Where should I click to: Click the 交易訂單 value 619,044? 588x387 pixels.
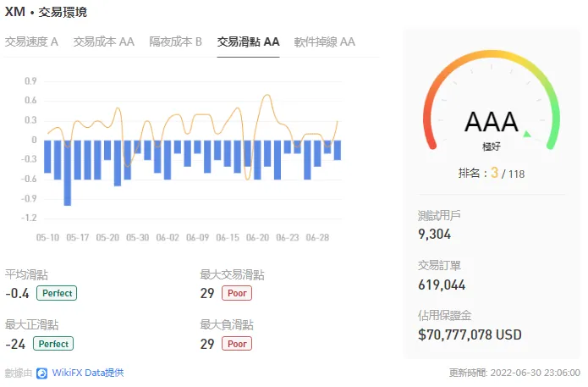442,285
